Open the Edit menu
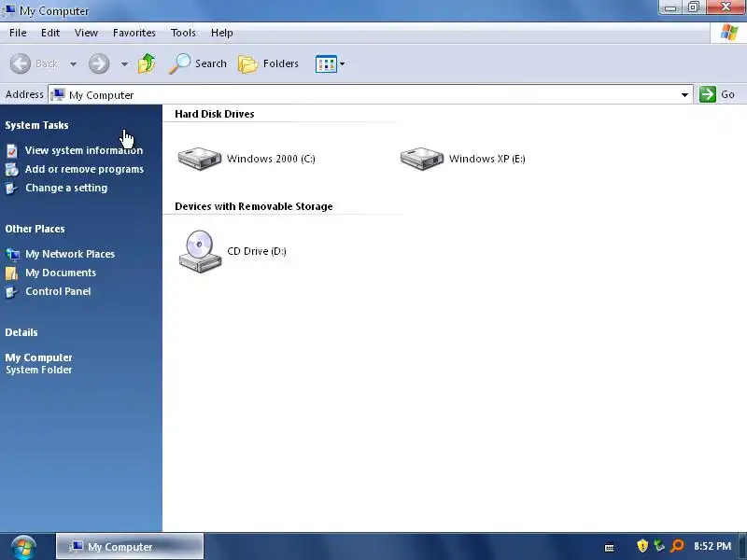747x560 pixels. pyautogui.click(x=50, y=33)
